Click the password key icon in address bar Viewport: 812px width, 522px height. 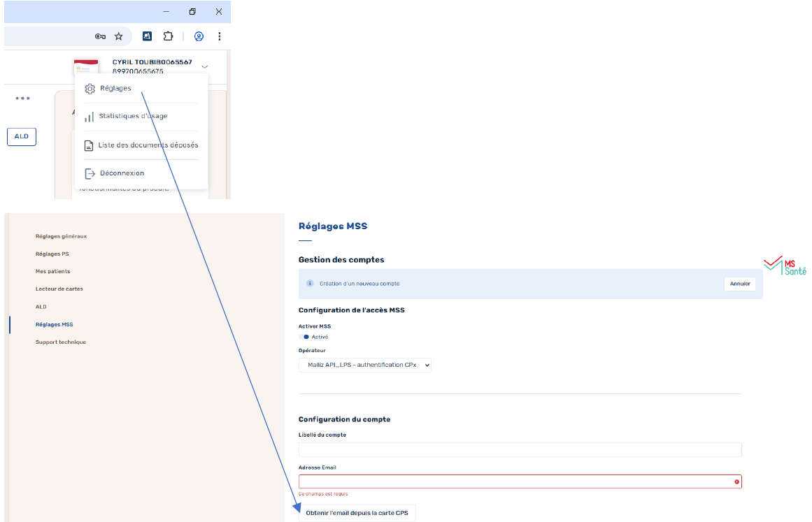100,36
